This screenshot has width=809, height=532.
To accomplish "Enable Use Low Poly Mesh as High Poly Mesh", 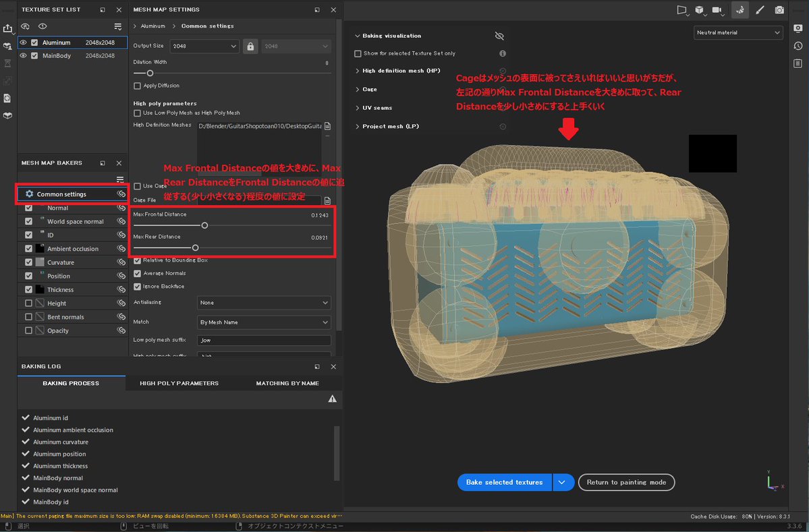I will tap(137, 113).
